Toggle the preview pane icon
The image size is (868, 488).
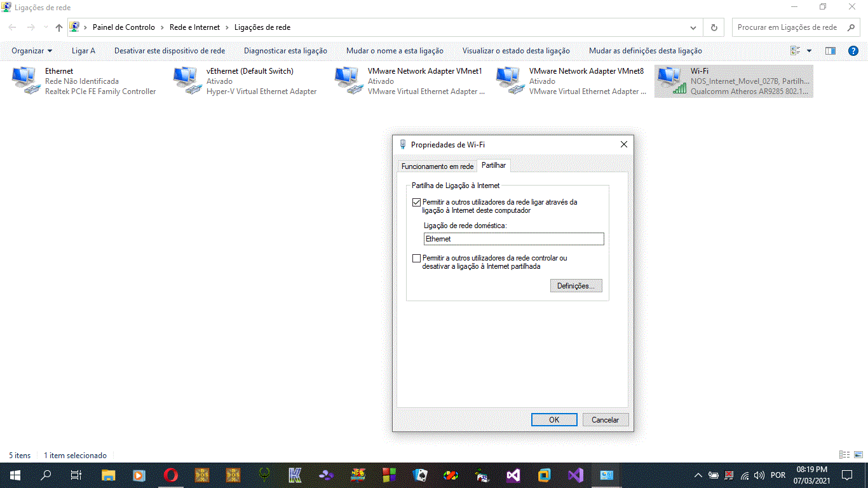click(x=831, y=51)
